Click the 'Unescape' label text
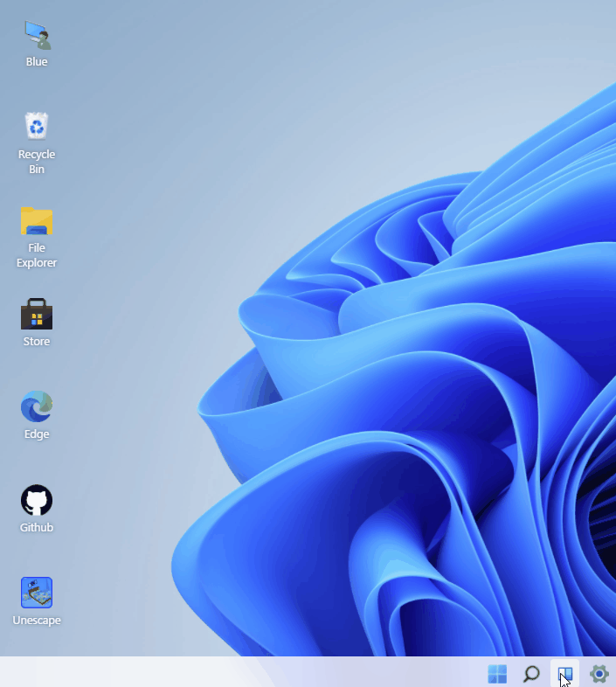Image resolution: width=616 pixels, height=687 pixels. [37, 620]
